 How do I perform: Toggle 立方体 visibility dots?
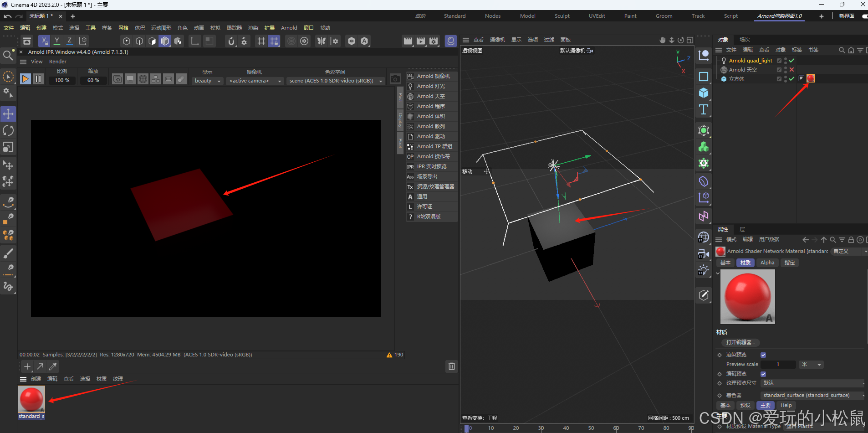[x=786, y=79]
